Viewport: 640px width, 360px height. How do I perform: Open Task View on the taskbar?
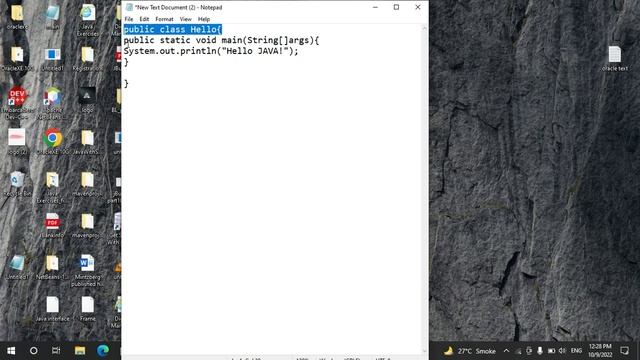point(56,351)
